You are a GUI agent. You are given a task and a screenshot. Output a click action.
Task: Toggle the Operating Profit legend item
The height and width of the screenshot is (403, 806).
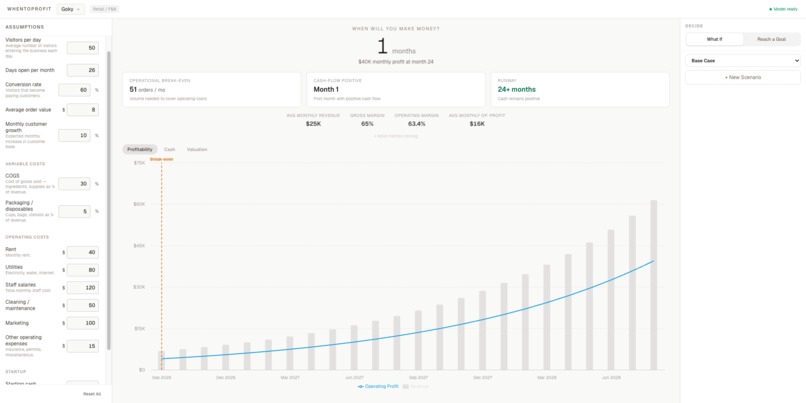click(378, 386)
